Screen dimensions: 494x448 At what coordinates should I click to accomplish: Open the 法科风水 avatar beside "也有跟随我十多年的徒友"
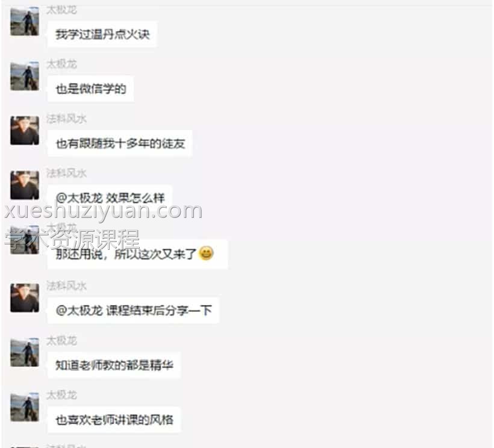tap(25, 131)
